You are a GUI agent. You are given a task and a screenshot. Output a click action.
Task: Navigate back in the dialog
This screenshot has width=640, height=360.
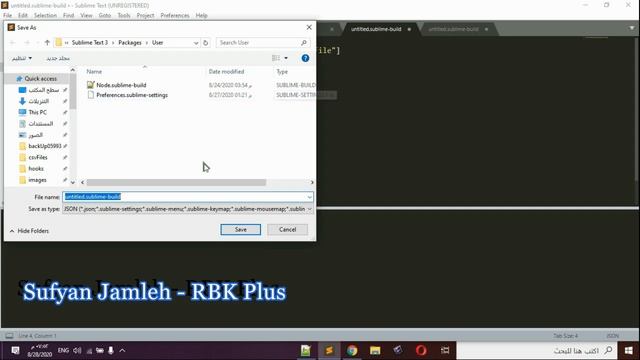[13, 42]
